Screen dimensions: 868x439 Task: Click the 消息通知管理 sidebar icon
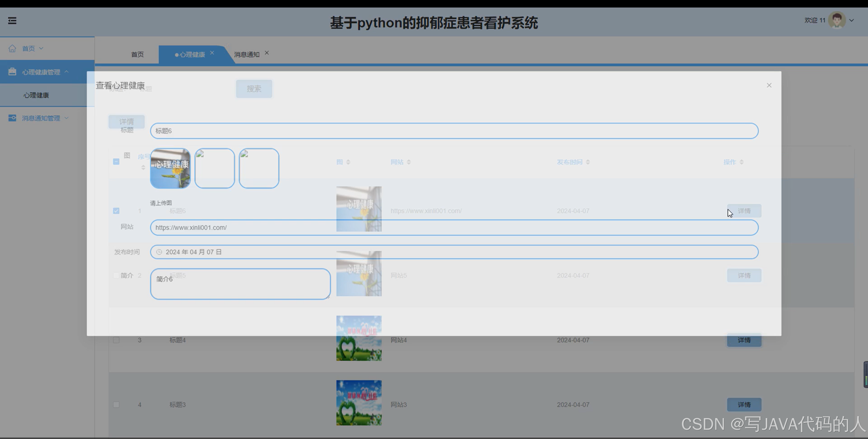tap(13, 118)
